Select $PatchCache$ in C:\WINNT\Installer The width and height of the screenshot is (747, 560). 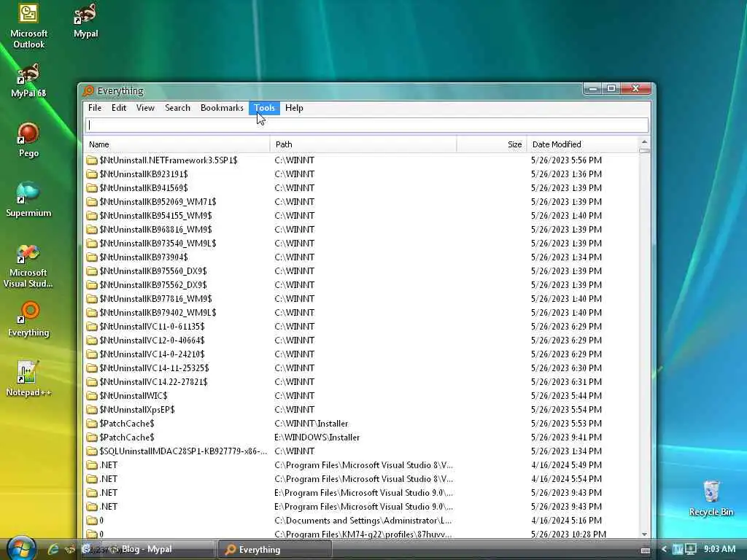pyautogui.click(x=361, y=424)
